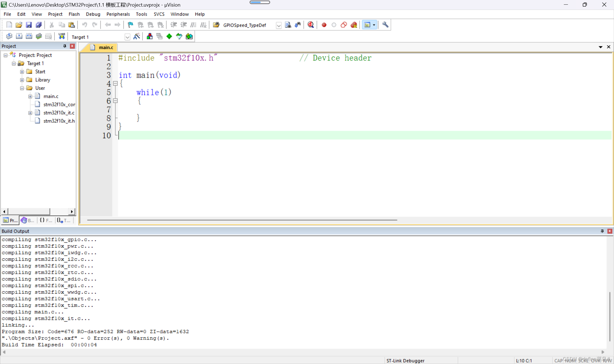614x364 pixels.
Task: Insert breakpoint red dot icon
Action: 324,25
